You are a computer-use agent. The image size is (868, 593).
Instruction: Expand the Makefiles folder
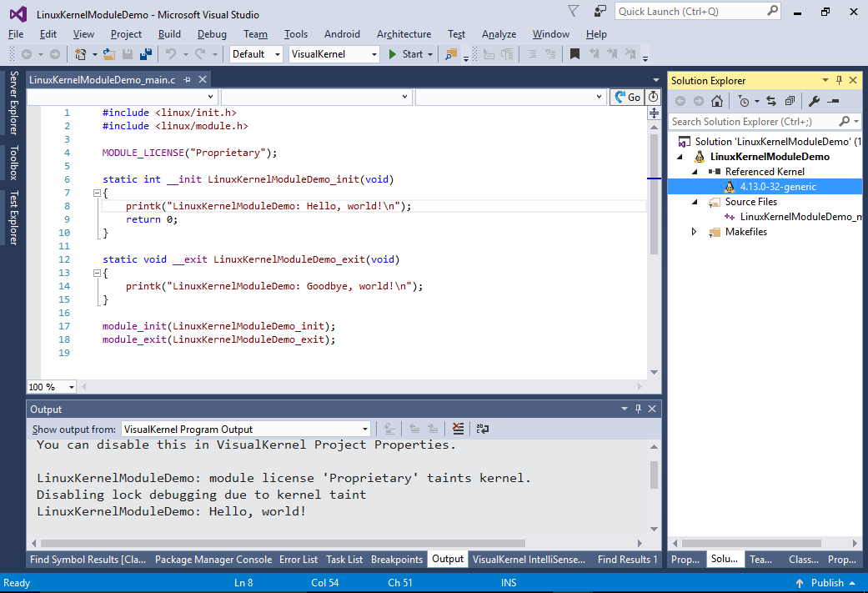pyautogui.click(x=695, y=231)
